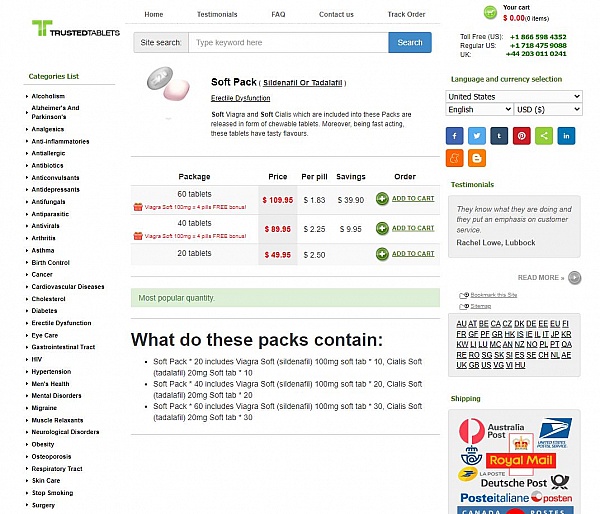Click plus icon for 60 tablets package

point(382,199)
